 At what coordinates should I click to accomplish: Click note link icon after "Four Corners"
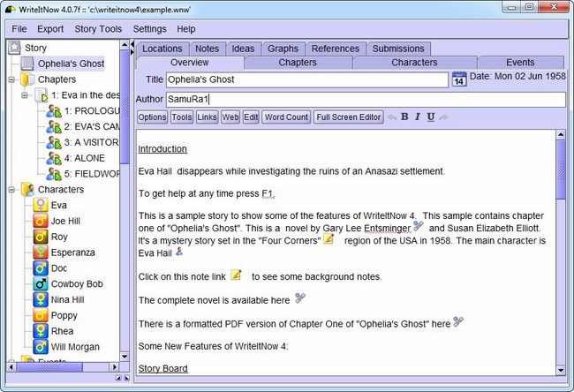[x=329, y=238]
